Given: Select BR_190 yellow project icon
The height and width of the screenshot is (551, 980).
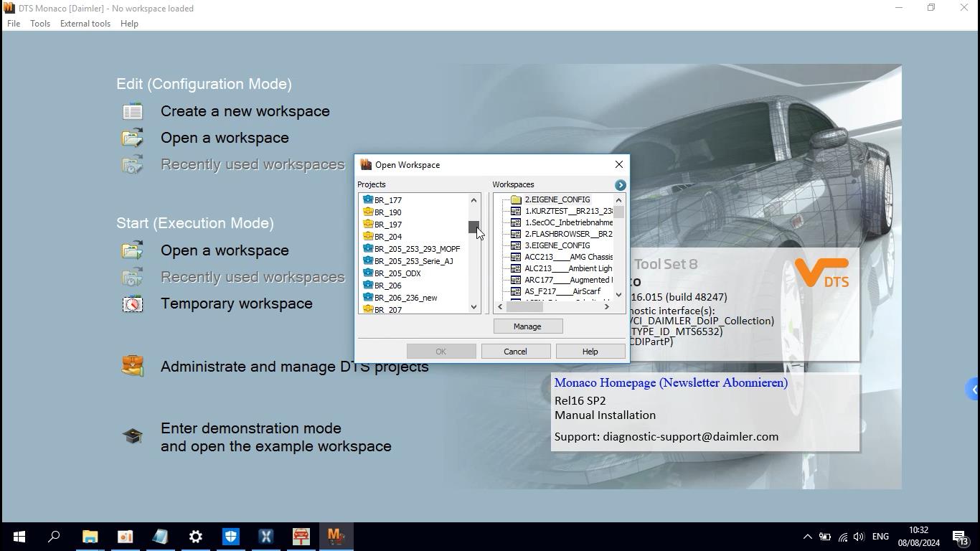Looking at the screenshot, I should coord(368,212).
